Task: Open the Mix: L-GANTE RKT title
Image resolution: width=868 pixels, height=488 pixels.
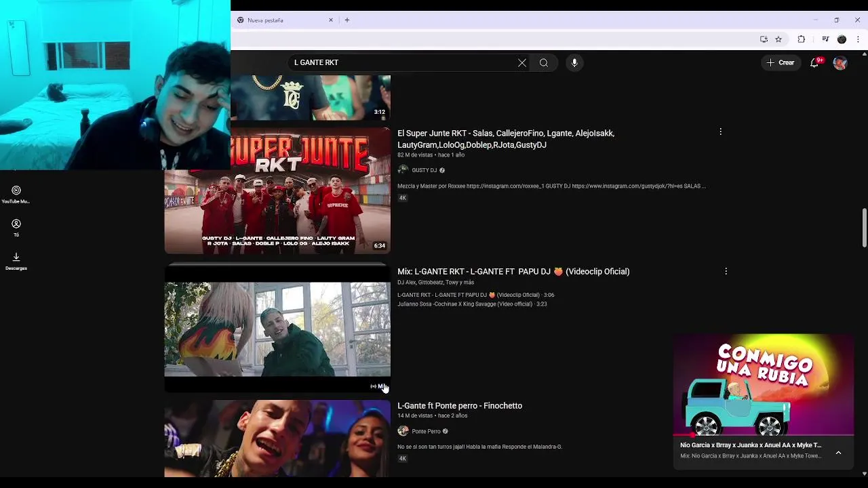Action: tap(513, 271)
